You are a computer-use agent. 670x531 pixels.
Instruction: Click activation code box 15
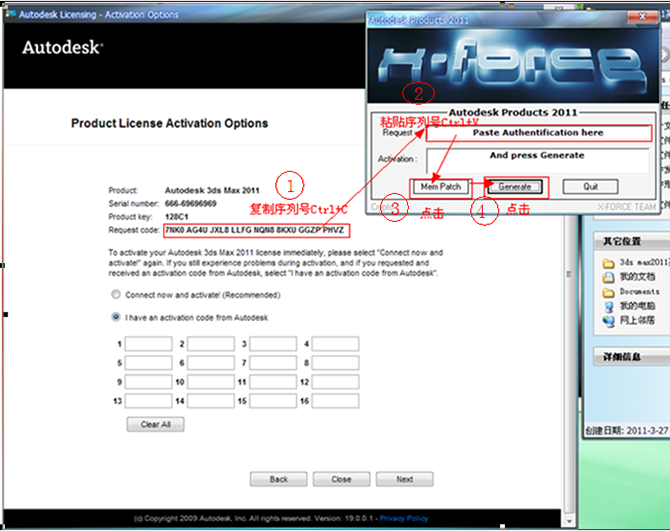(x=273, y=401)
